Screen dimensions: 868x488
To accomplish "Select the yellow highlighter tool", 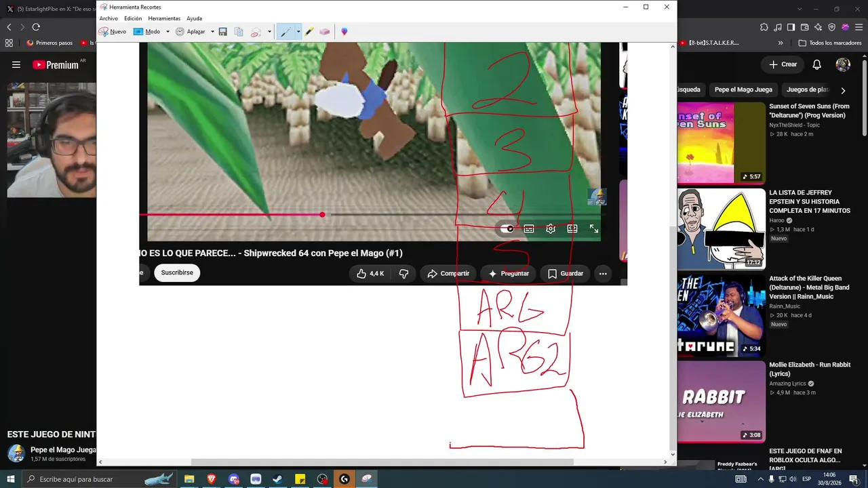I will (x=309, y=32).
